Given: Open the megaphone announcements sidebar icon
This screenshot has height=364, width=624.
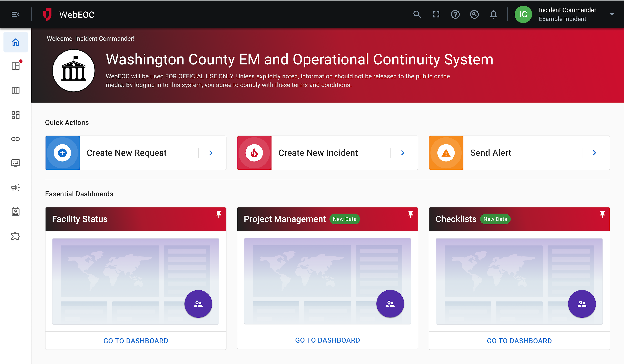Looking at the screenshot, I should (15, 187).
